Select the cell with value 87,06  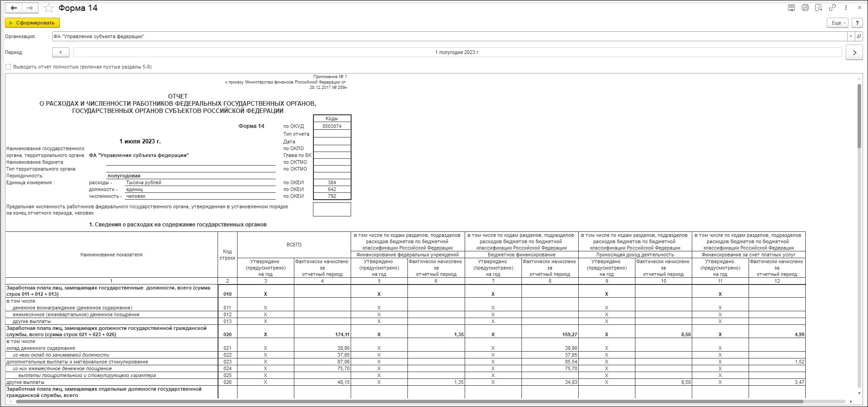click(322, 362)
